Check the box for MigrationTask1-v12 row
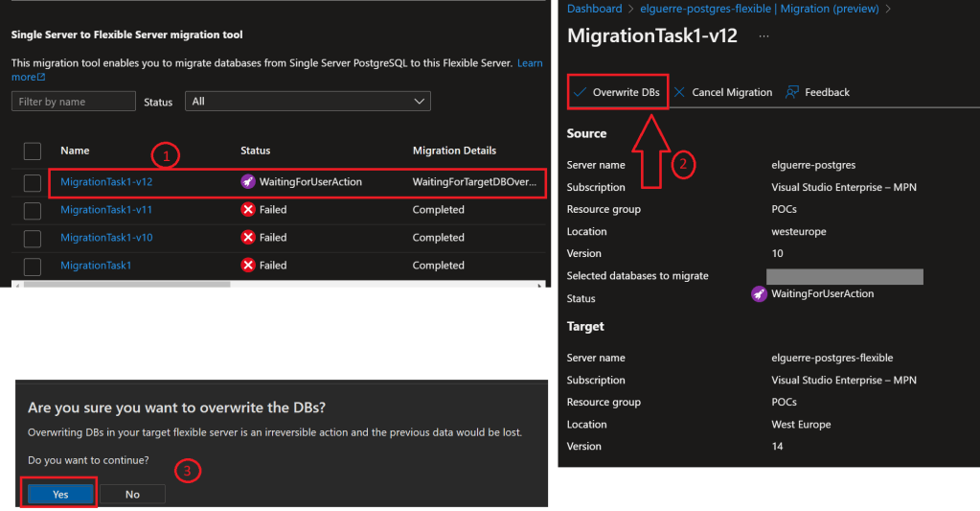The width and height of the screenshot is (980, 511). [x=33, y=182]
